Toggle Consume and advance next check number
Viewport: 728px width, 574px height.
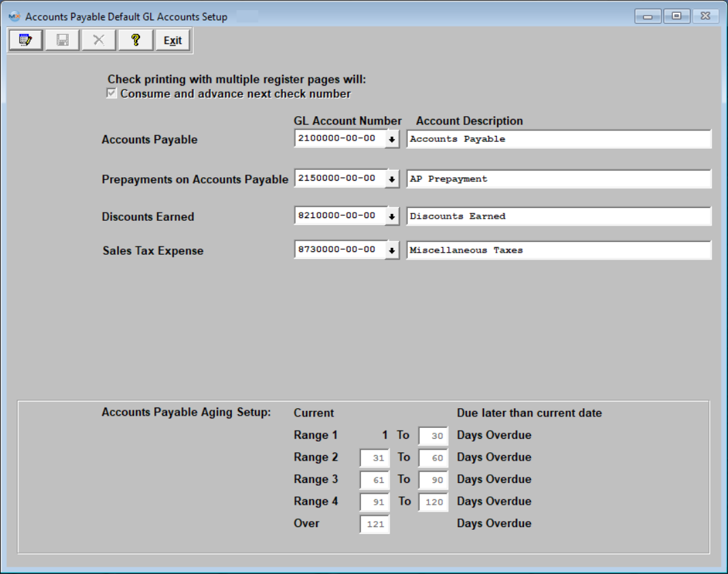tap(111, 93)
